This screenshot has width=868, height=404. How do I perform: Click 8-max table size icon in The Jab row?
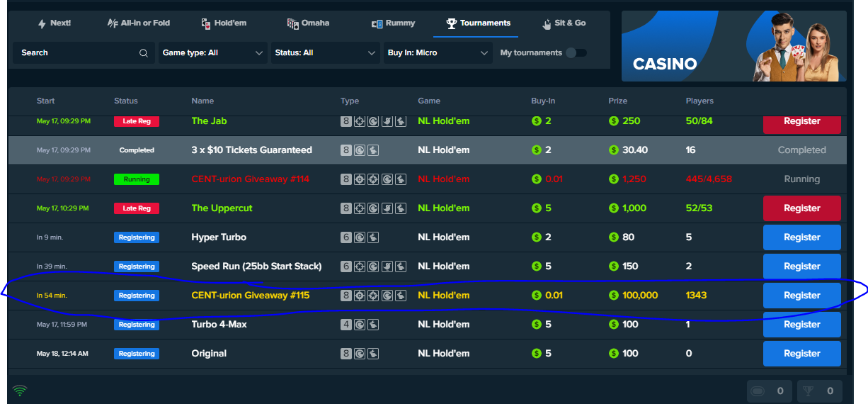[x=346, y=121]
